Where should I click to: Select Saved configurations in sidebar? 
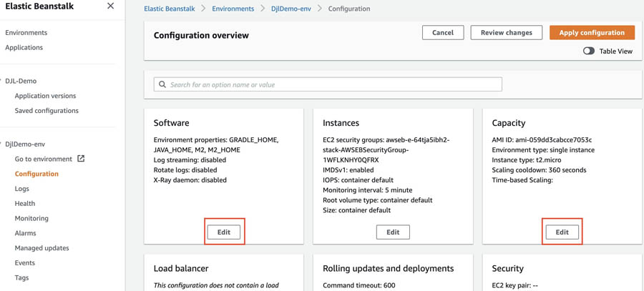(47, 110)
